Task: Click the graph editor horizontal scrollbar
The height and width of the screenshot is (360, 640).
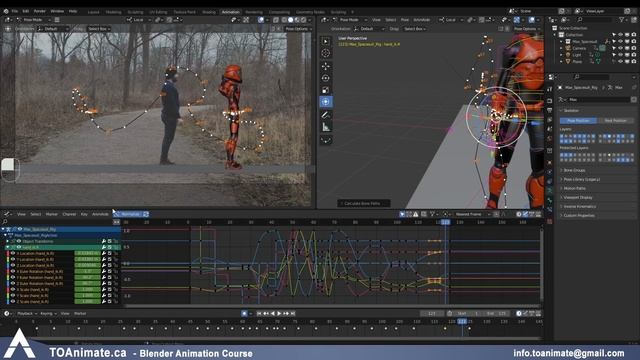Action: (x=331, y=305)
